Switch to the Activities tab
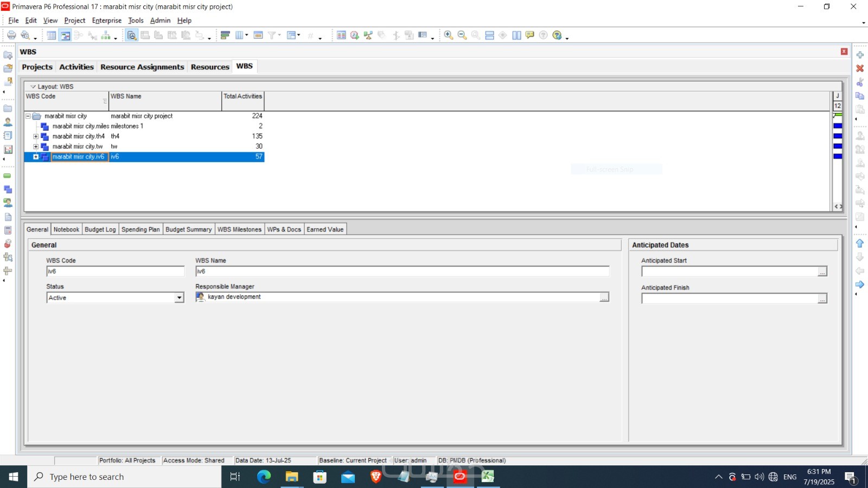The width and height of the screenshot is (868, 488). click(x=76, y=67)
